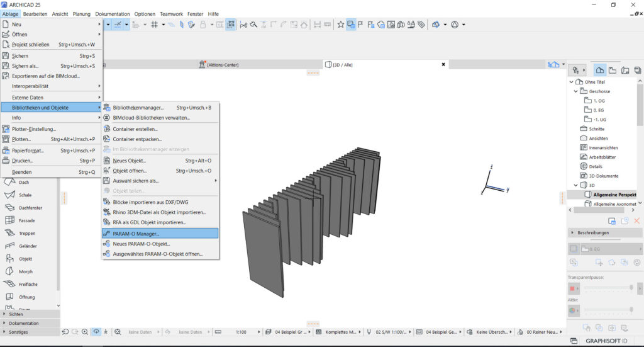The image size is (644, 347).
Task: Click Beenden in the Ablage menu
Action: 51,172
